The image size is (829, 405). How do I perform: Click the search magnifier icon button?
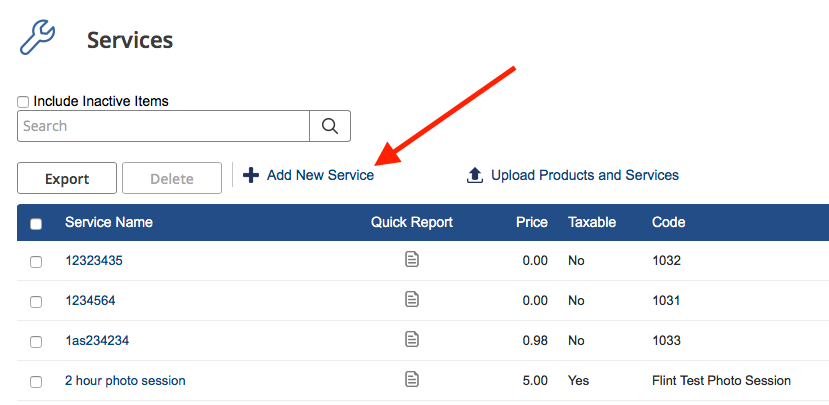click(330, 126)
